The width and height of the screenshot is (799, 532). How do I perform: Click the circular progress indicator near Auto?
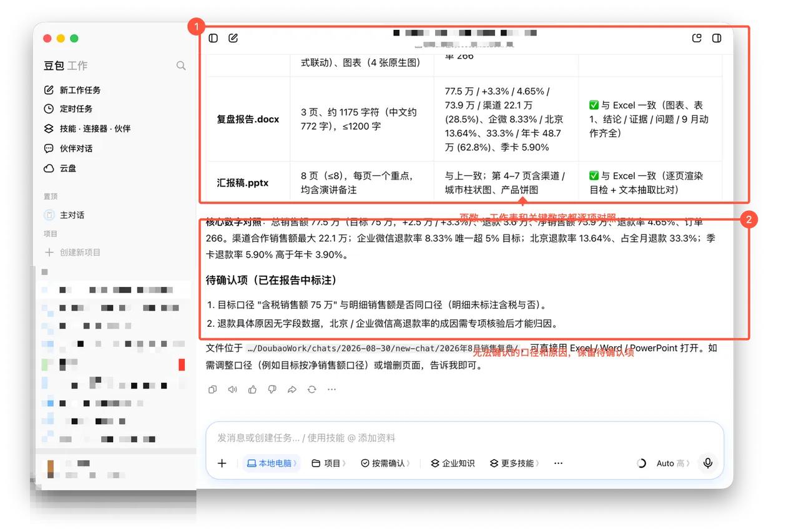click(x=641, y=463)
